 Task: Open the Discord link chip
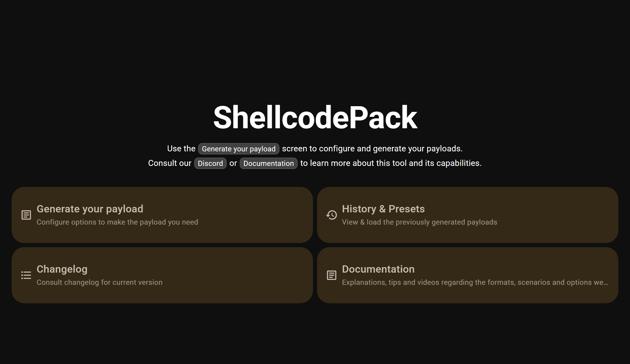(210, 163)
